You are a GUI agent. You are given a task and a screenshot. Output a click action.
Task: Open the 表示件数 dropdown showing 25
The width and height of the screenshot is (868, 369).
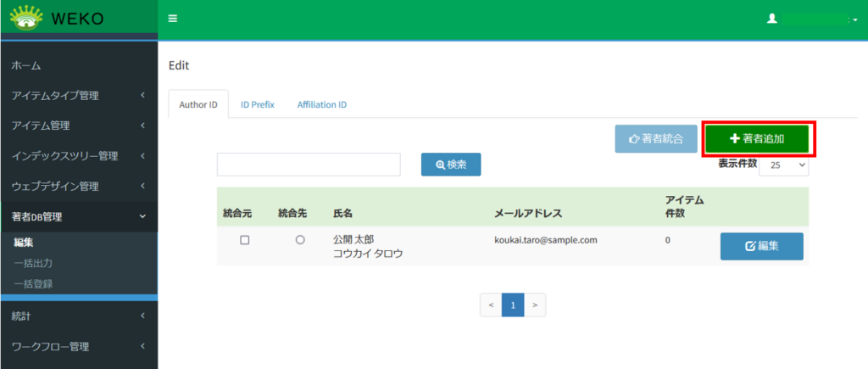(783, 166)
